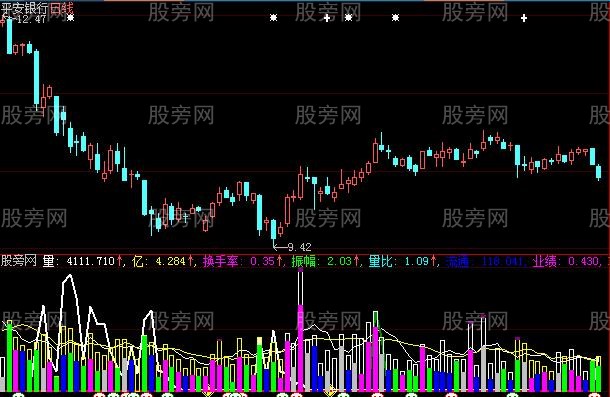The width and height of the screenshot is (610, 397).
Task: Click the 流通 118.041 float value
Action: pyautogui.click(x=484, y=261)
